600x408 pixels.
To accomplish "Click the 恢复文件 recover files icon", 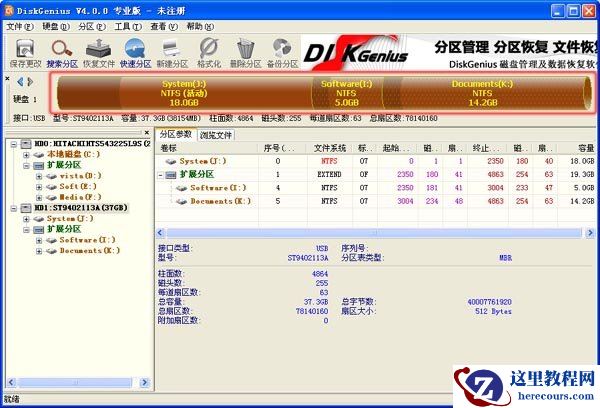I will [x=99, y=53].
